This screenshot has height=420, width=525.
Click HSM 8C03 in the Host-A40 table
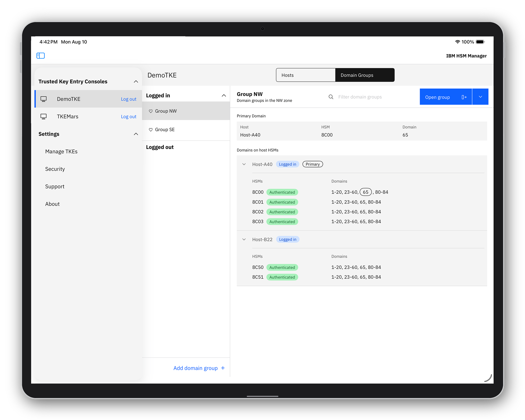tap(258, 221)
